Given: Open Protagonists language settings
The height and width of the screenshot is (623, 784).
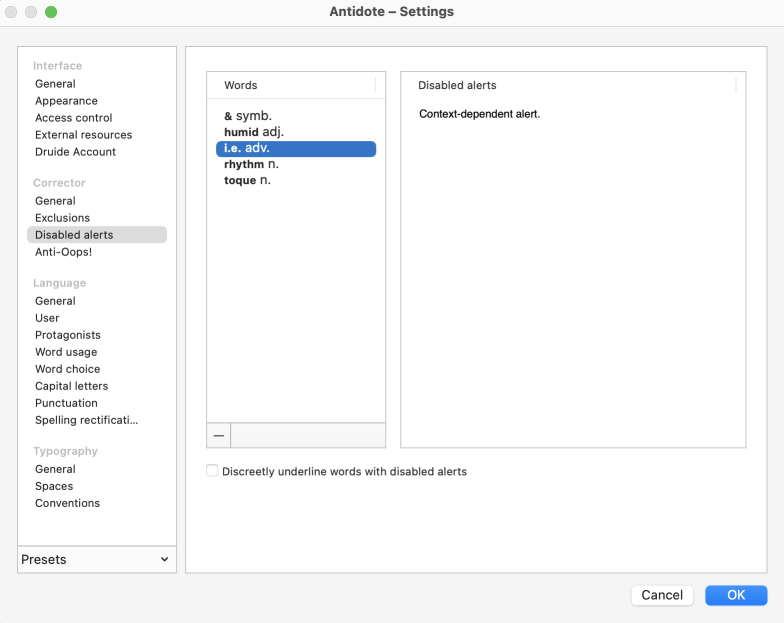Looking at the screenshot, I should pos(67,335).
